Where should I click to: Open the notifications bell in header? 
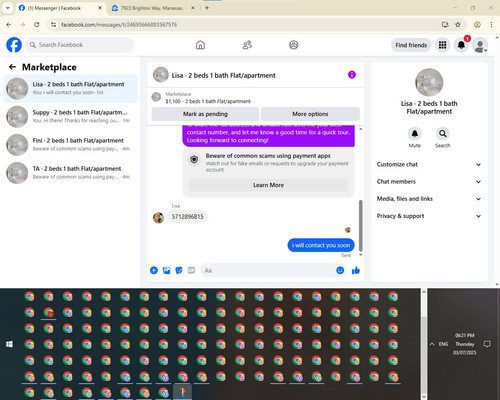[461, 45]
